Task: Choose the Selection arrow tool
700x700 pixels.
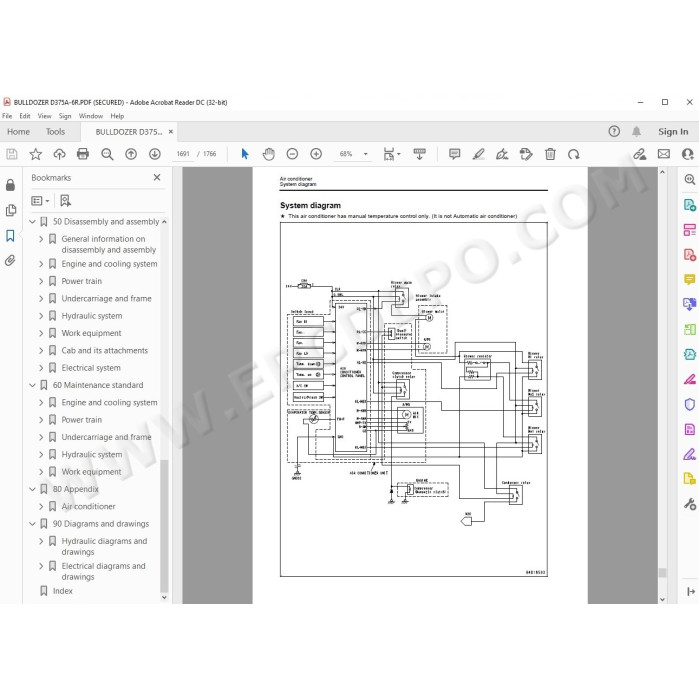Action: [x=245, y=154]
